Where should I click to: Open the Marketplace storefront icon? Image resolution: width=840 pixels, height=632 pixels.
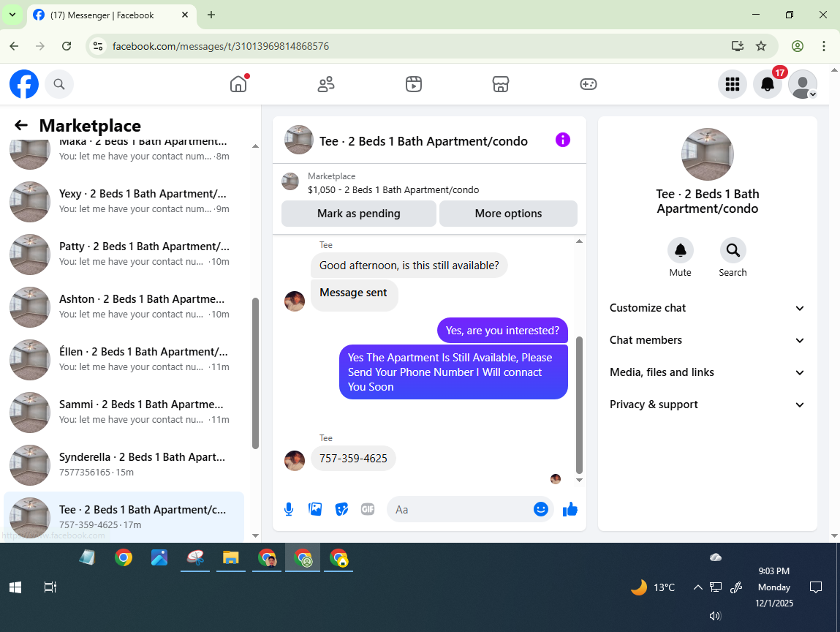click(500, 84)
